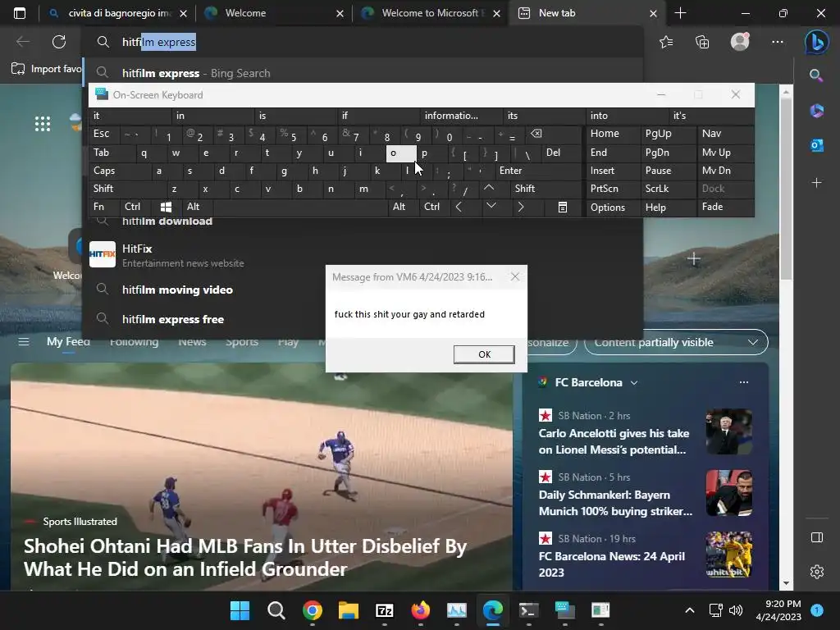This screenshot has height=630, width=840.
Task: Open Edge Settings and more menu
Action: click(778, 42)
